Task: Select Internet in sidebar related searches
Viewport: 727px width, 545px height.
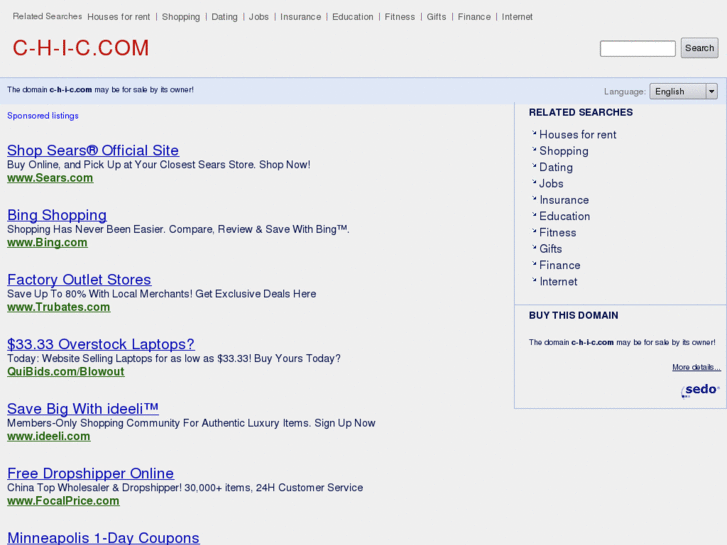Action: 558,282
